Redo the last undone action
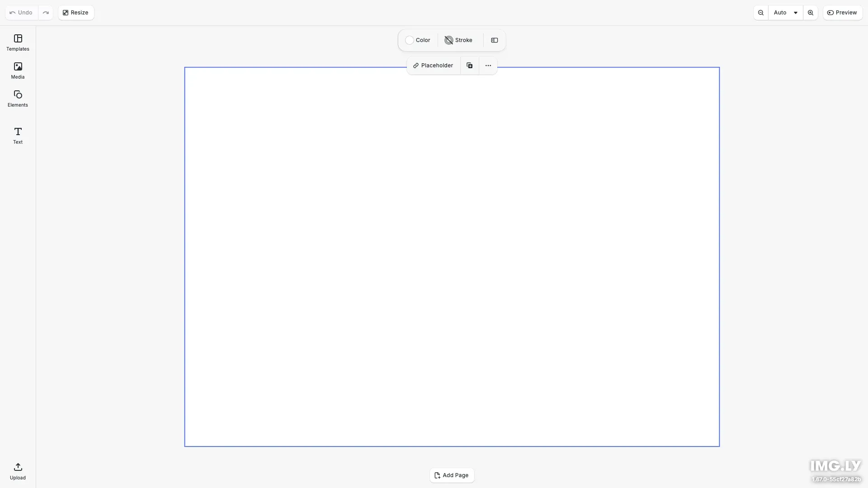Screen dimensions: 868x488 (x=46, y=12)
